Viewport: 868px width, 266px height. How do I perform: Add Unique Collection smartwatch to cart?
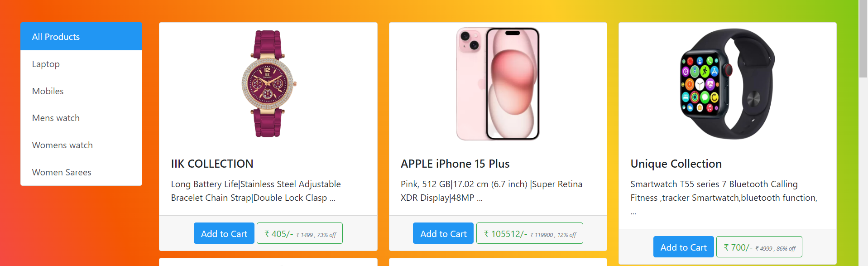click(683, 247)
